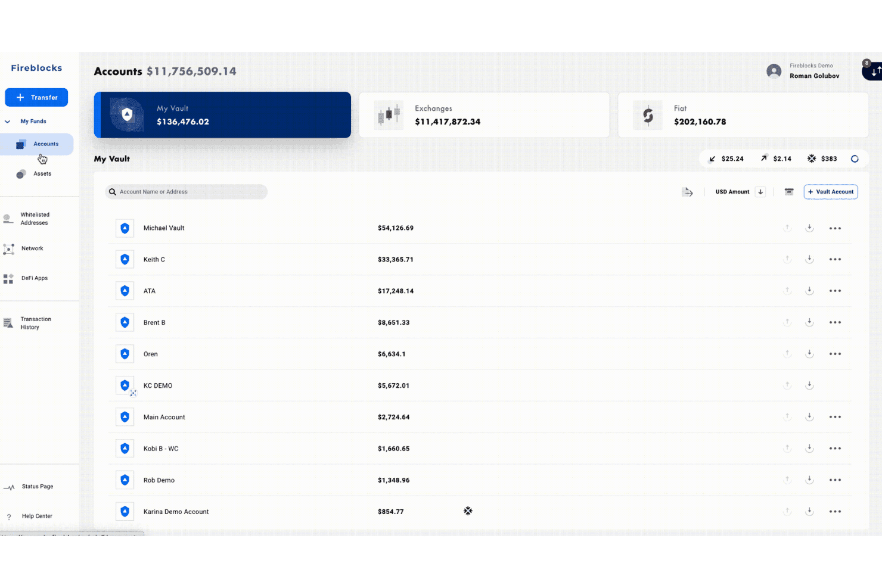The image size is (882, 588).
Task: Click withdraw arrow for Michael Vault
Action: click(787, 228)
